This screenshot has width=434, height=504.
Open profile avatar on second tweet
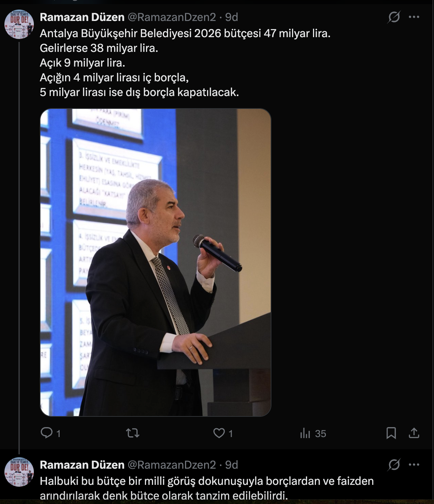pyautogui.click(x=19, y=472)
